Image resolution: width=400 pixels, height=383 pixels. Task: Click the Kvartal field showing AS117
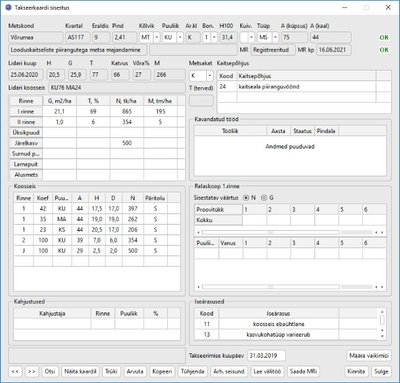click(x=78, y=37)
